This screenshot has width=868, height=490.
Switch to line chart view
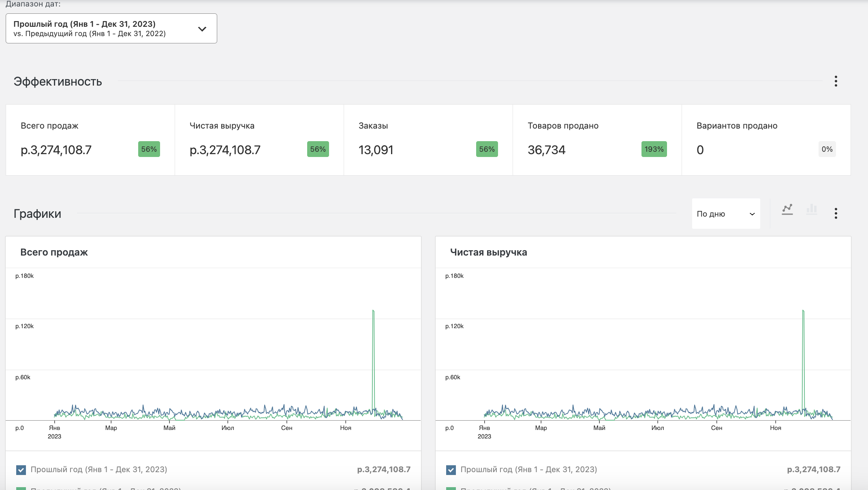pyautogui.click(x=787, y=209)
